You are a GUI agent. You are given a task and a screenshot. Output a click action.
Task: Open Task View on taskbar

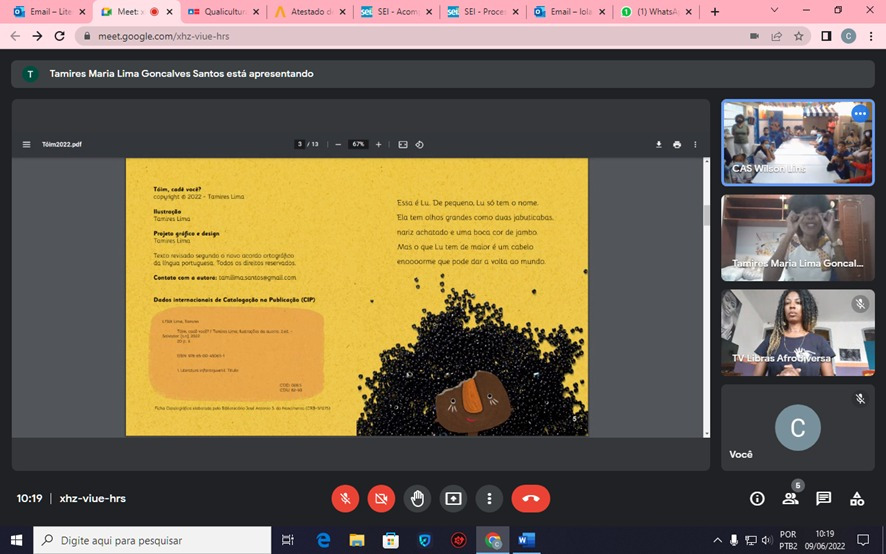pyautogui.click(x=288, y=540)
